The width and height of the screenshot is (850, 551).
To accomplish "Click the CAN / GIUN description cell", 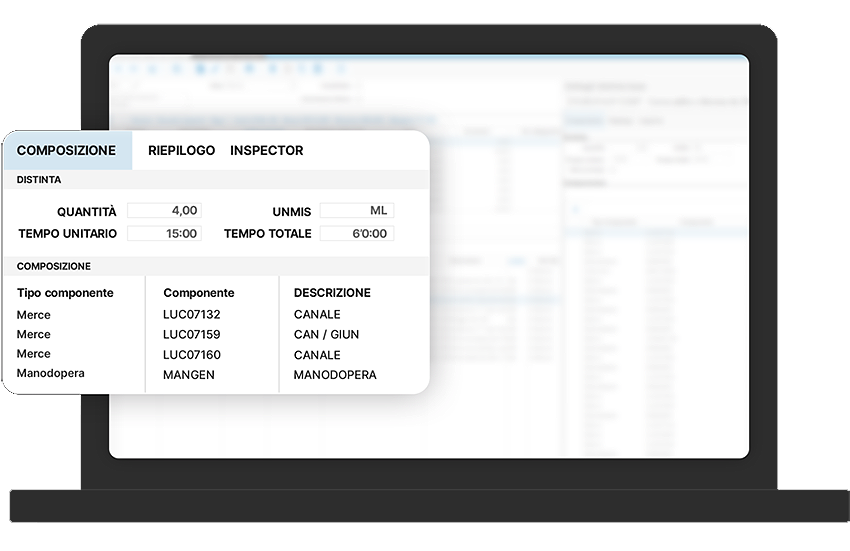I will pos(326,335).
